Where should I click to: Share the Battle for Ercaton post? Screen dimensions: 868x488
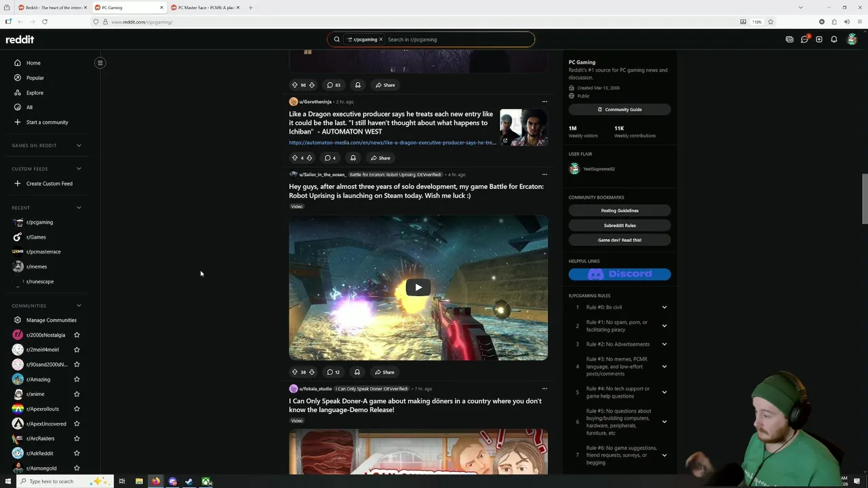click(384, 372)
